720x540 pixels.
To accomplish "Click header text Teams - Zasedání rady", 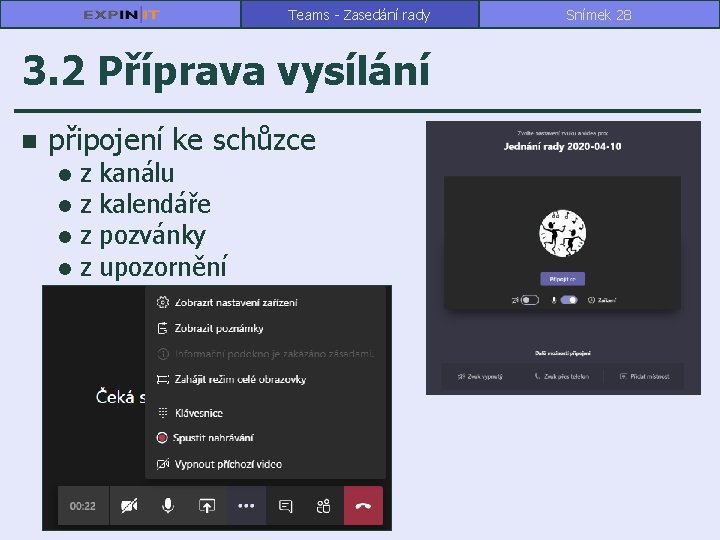I will click(359, 15).
